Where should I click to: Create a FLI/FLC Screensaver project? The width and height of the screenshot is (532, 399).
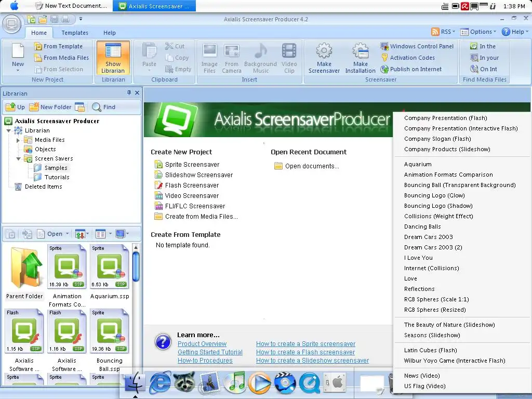point(195,206)
